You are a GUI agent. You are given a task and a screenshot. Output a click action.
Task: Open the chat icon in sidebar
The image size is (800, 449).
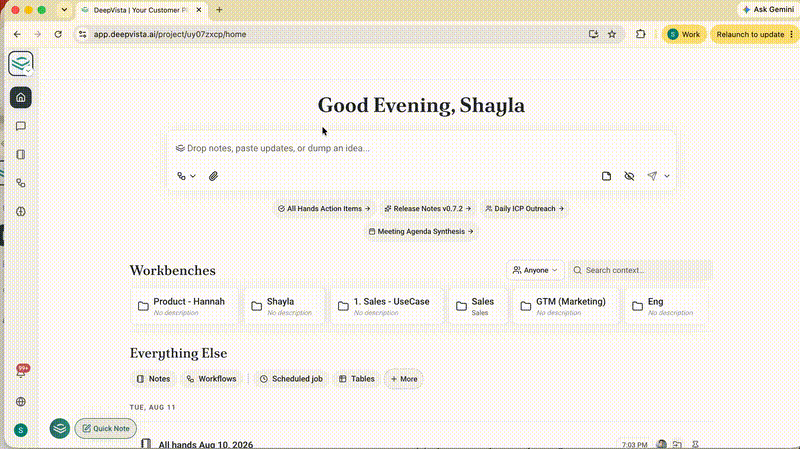tap(21, 126)
